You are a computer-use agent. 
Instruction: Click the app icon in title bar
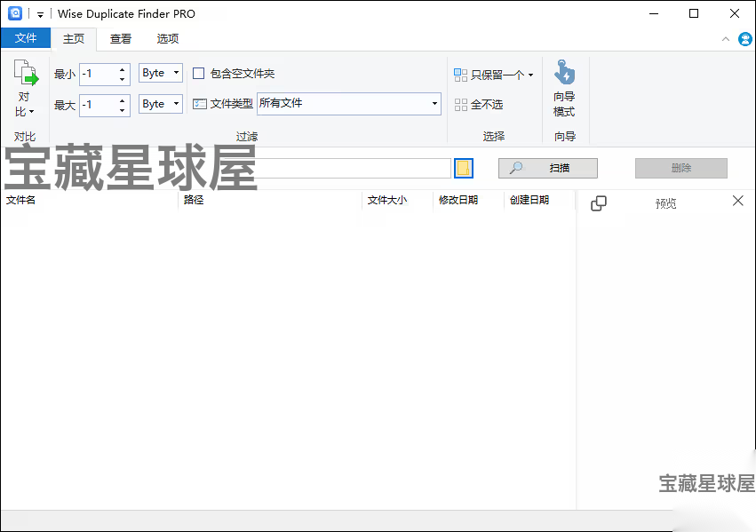15,13
